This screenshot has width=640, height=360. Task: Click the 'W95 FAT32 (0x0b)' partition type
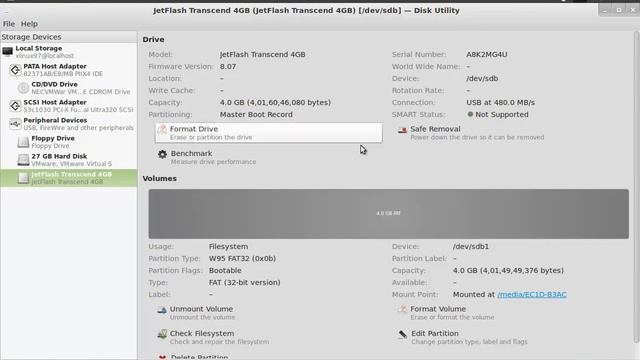242,258
